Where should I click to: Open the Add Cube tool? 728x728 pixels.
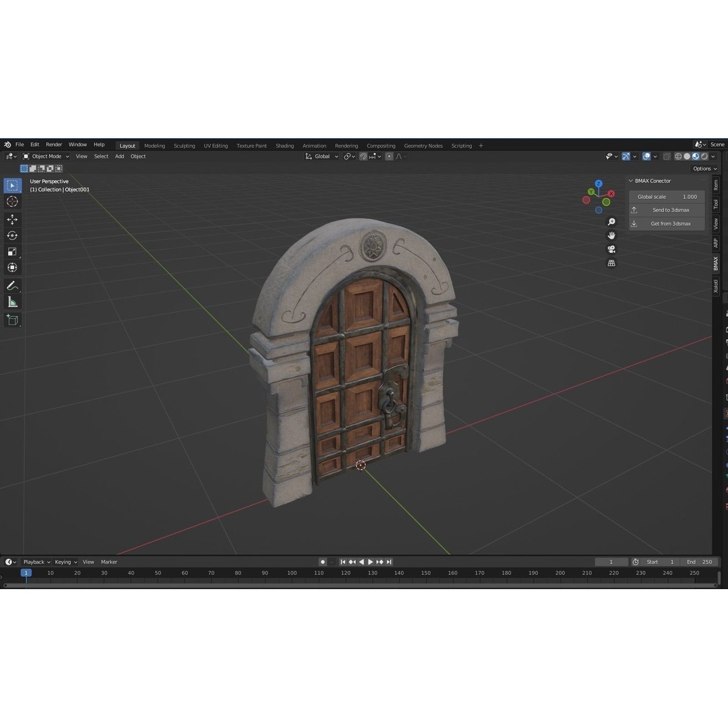tap(12, 320)
